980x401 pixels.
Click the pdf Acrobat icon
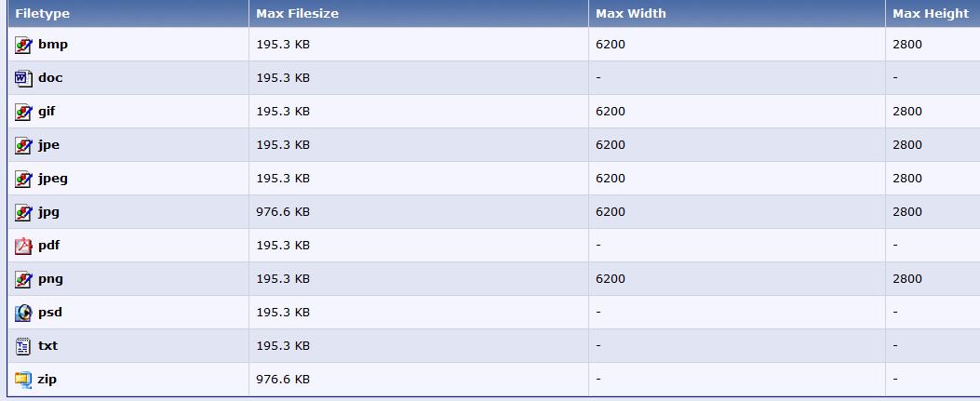point(23,247)
